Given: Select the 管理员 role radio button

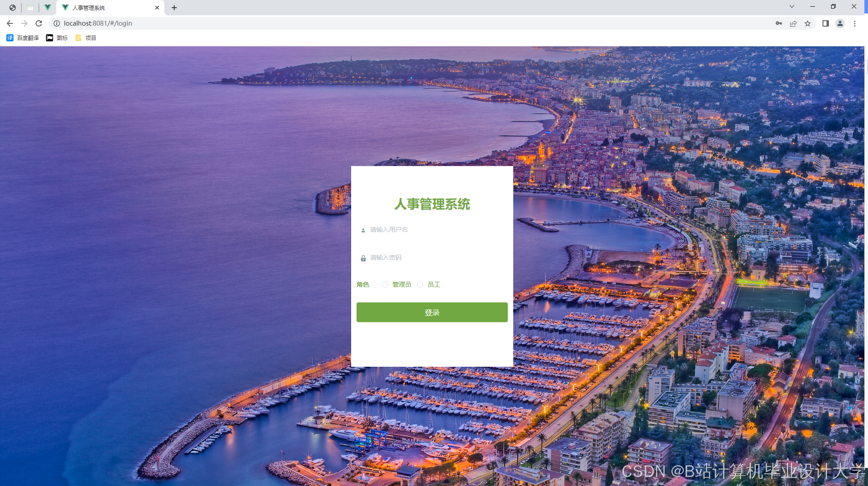Looking at the screenshot, I should point(385,284).
